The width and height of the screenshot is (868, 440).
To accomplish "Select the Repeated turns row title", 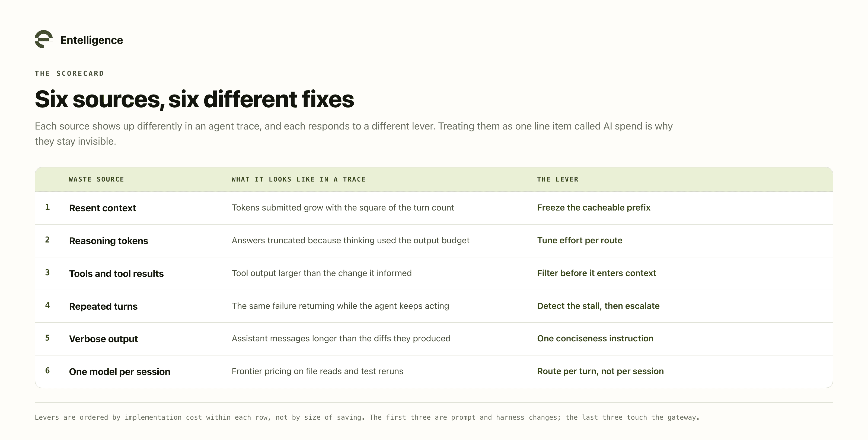I will click(x=103, y=306).
